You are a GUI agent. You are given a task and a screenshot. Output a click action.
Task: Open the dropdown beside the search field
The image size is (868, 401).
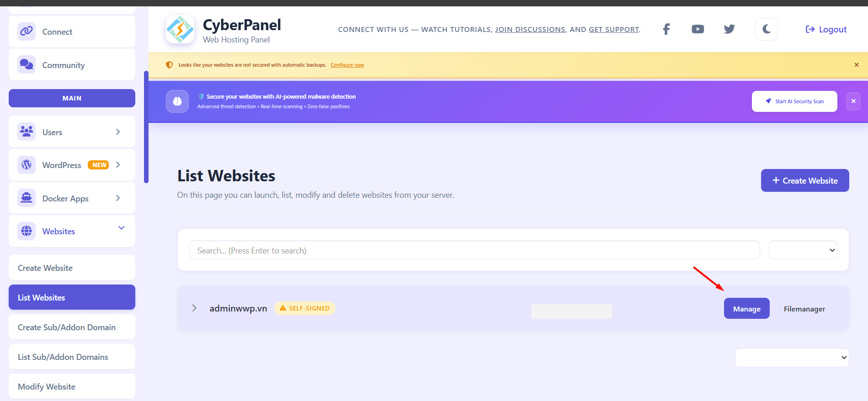803,250
